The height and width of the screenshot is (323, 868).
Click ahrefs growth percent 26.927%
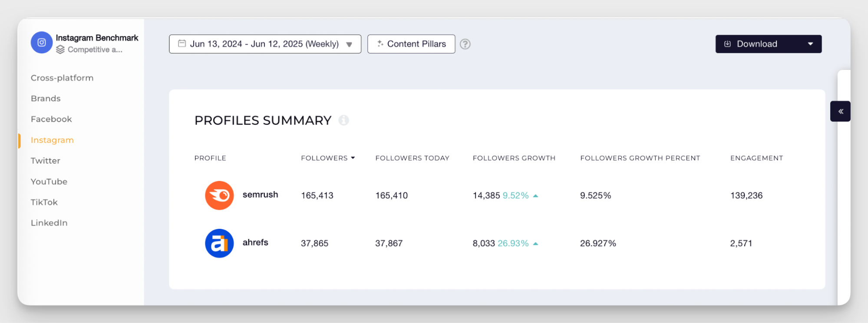coord(598,243)
